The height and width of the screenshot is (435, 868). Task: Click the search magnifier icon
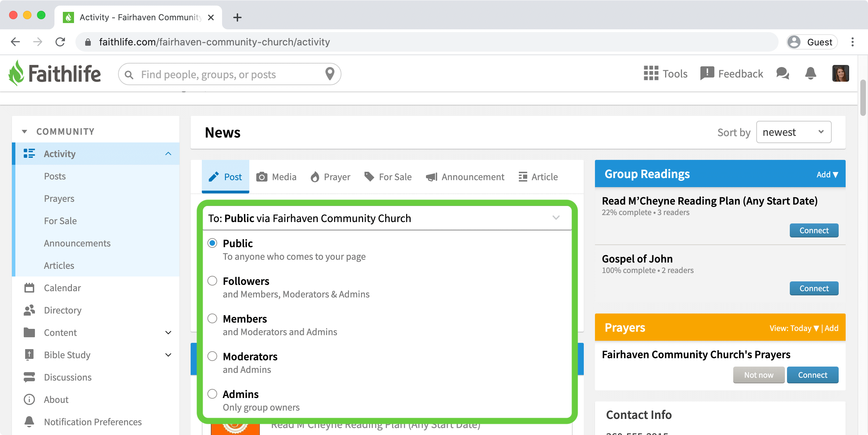(129, 75)
